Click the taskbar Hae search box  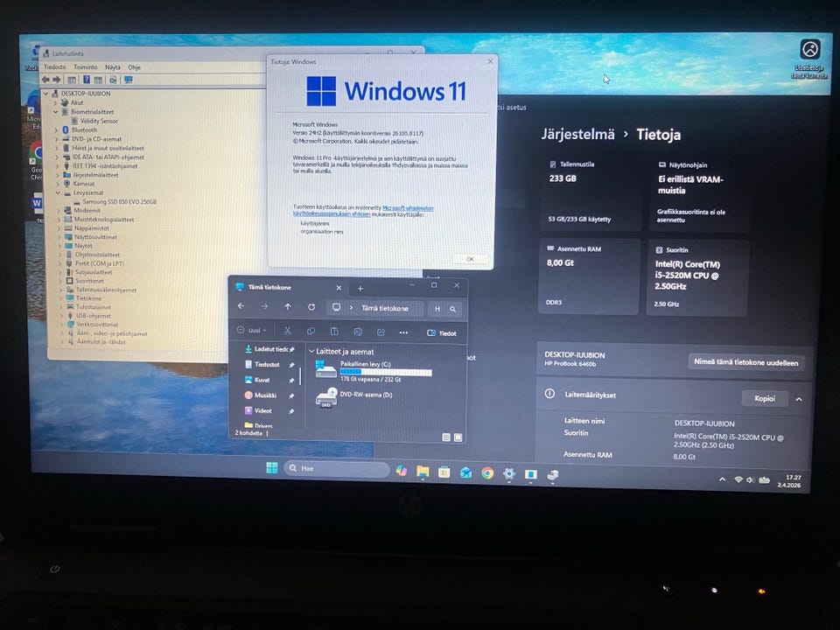(x=336, y=469)
